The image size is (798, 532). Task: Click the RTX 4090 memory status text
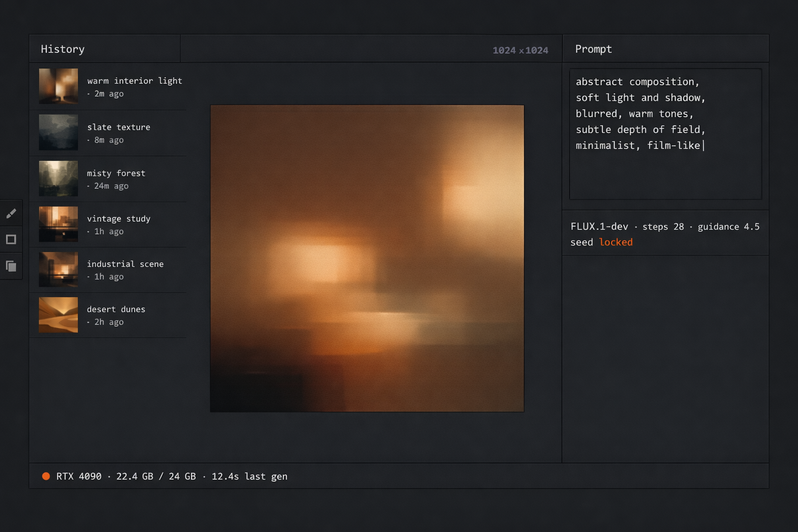coord(171,476)
